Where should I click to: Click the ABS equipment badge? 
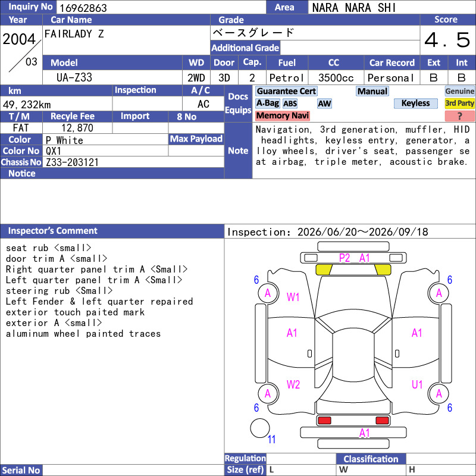tap(290, 104)
